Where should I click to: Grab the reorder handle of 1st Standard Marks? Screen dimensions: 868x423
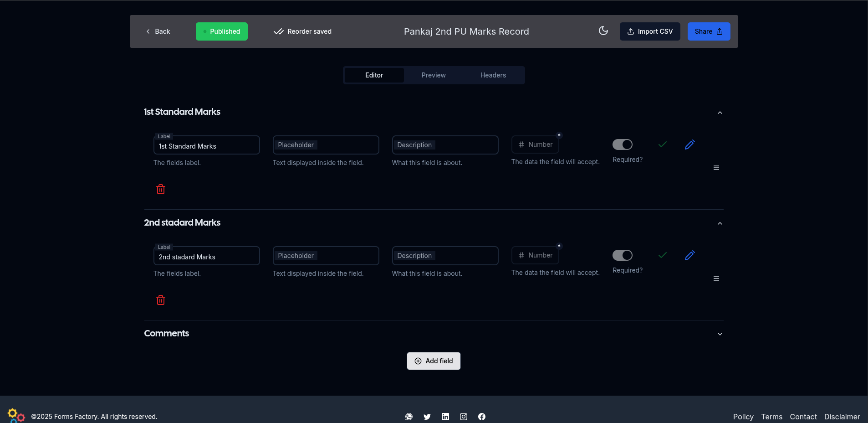click(716, 168)
